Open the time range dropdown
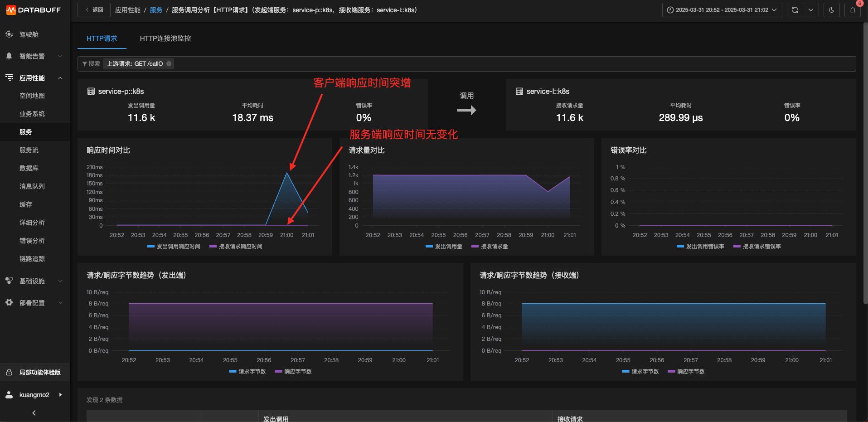The image size is (868, 422). tap(722, 10)
